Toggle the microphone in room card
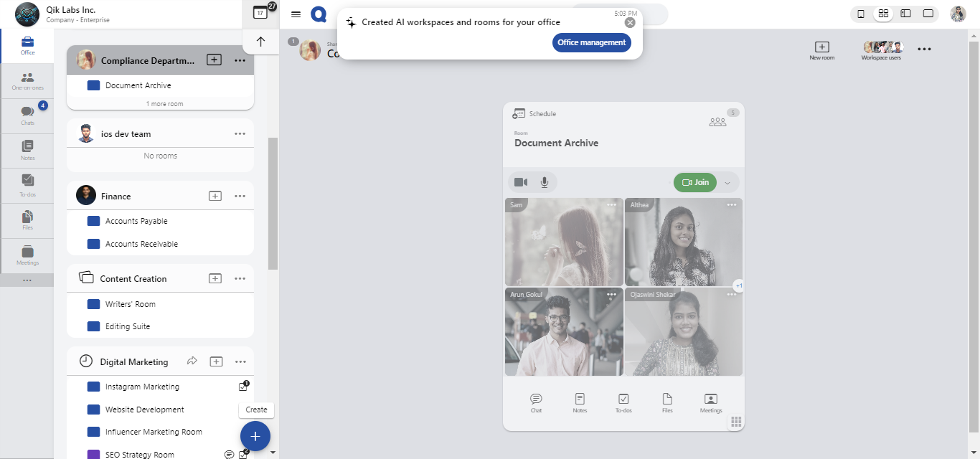Viewport: 980px width, 459px height. click(545, 182)
